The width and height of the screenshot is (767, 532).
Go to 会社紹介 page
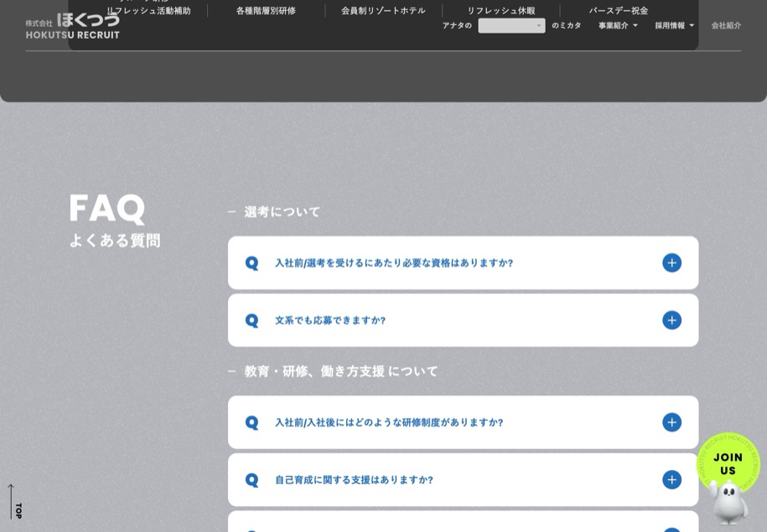pos(726,25)
